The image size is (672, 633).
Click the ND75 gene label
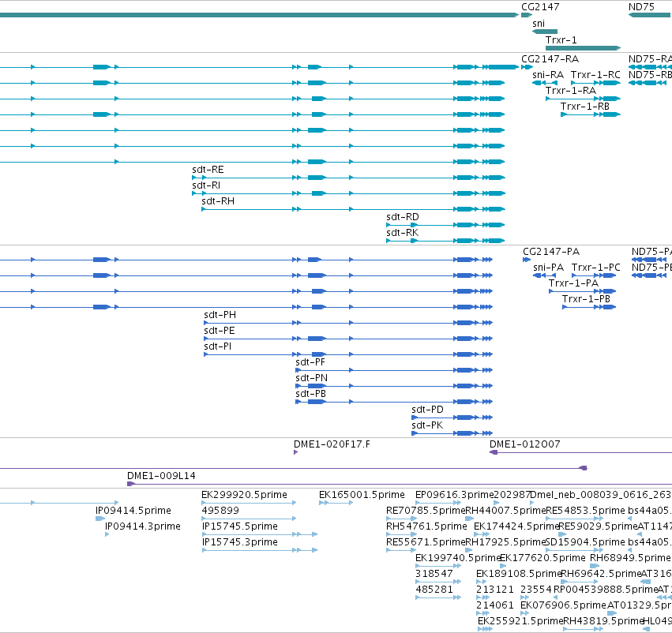click(641, 7)
